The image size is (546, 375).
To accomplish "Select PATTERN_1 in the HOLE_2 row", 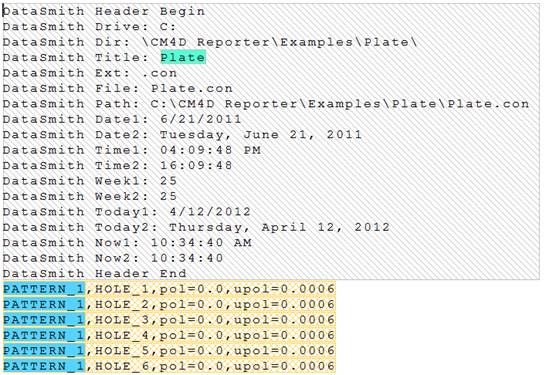I will click(x=44, y=304).
